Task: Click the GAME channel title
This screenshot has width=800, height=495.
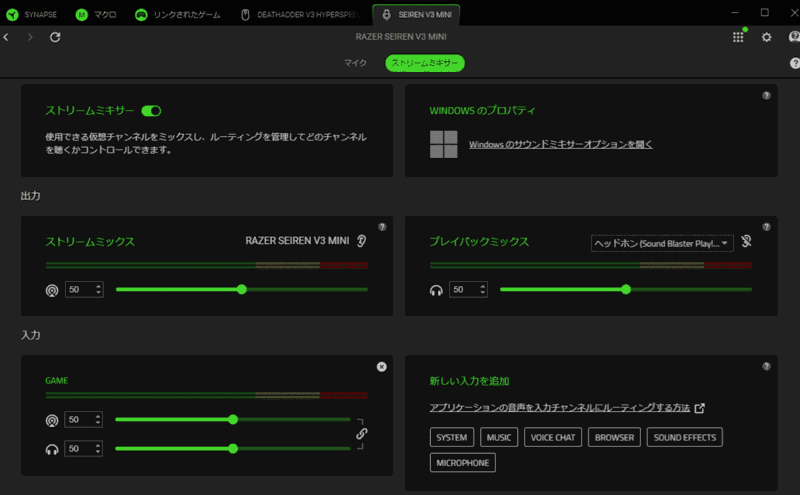Action: coord(57,381)
